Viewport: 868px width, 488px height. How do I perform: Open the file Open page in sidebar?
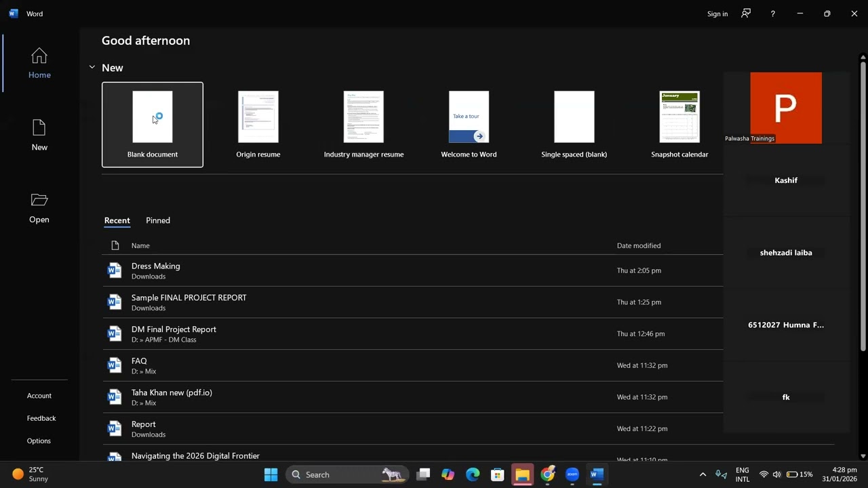[39, 207]
